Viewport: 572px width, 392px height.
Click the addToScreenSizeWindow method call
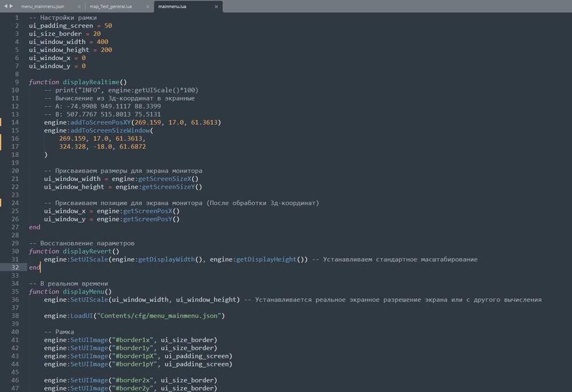click(x=110, y=130)
